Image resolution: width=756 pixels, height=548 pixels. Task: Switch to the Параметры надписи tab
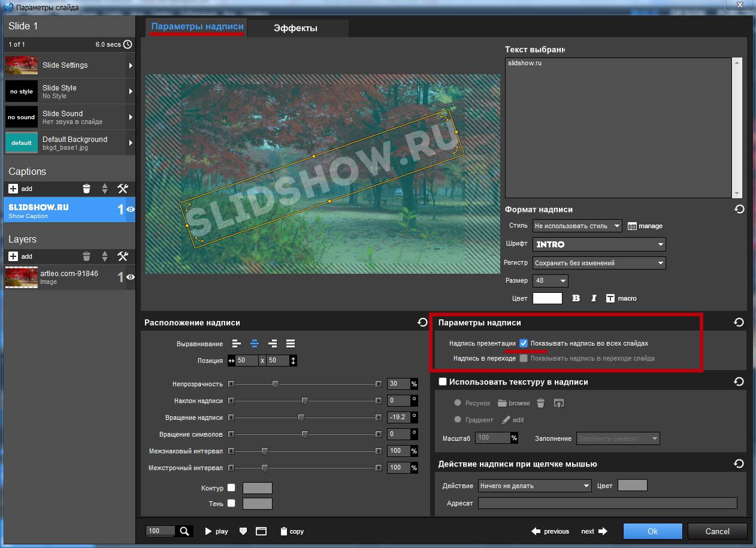[197, 27]
